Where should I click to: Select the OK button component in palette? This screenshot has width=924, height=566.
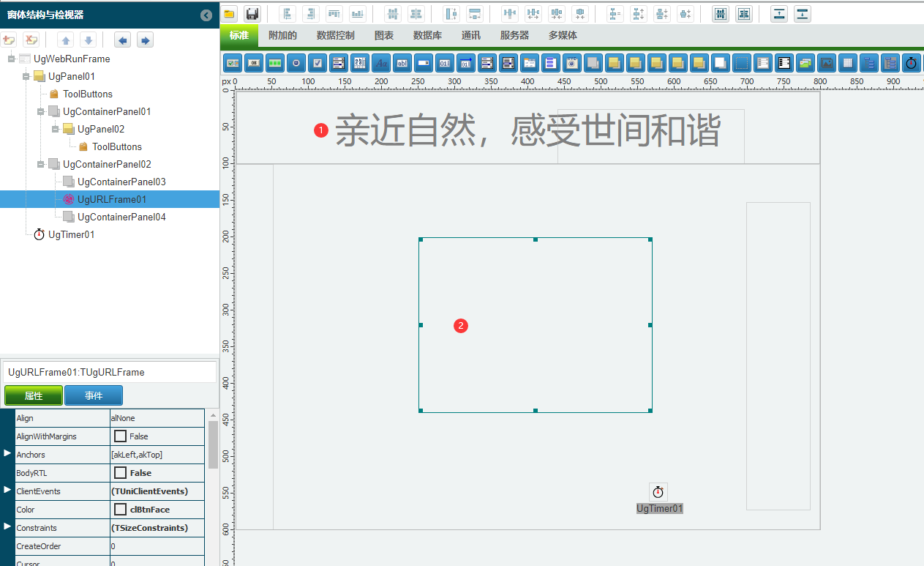click(254, 63)
